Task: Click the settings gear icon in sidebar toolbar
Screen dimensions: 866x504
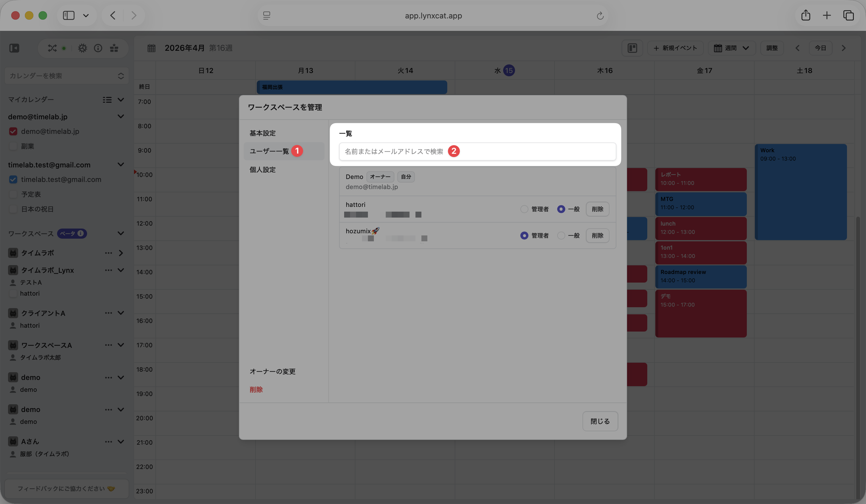Action: 83,48
